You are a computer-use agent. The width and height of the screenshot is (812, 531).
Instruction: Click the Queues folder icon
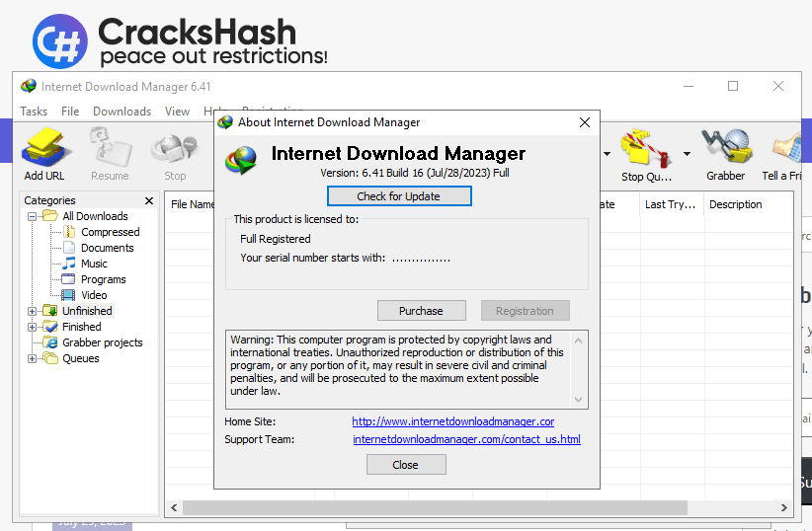pos(50,358)
